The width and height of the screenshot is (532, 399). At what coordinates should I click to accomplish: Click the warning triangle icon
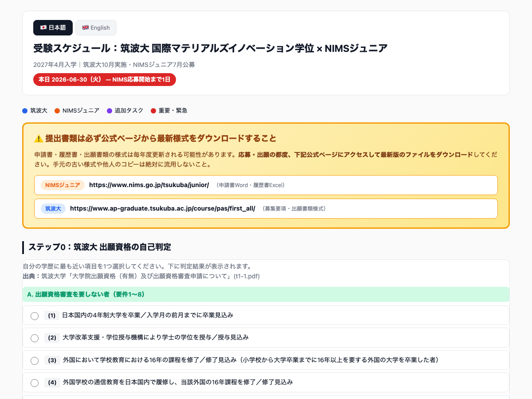(x=39, y=139)
